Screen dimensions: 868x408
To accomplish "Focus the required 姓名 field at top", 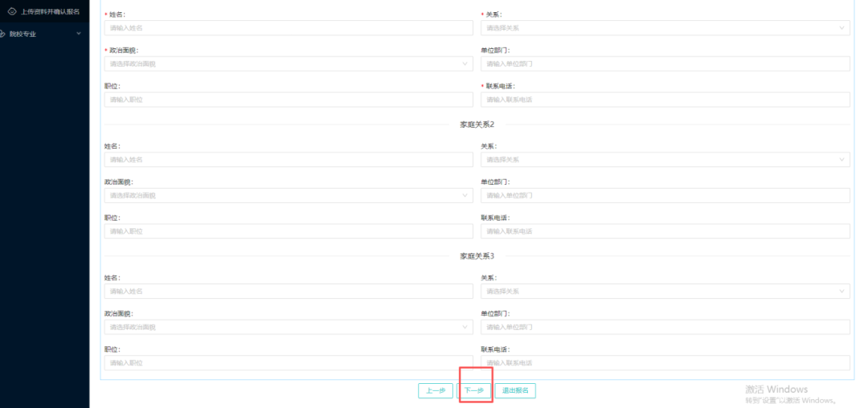I will tap(288, 28).
